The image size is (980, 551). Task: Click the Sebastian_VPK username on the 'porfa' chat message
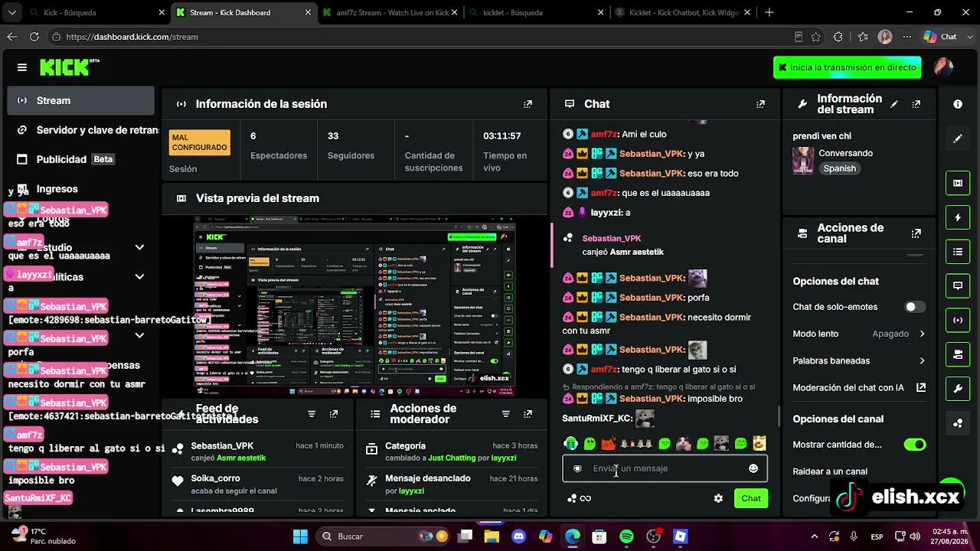651,298
